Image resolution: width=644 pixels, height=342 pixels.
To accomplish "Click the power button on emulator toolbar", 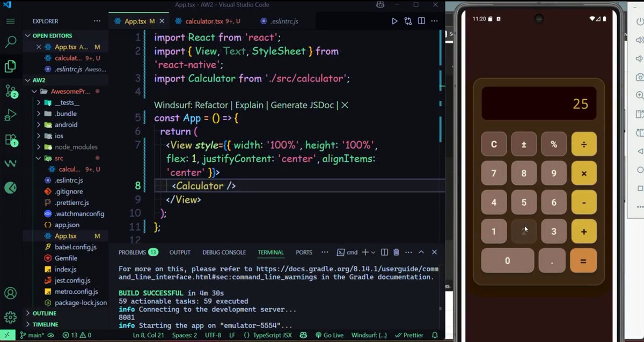I will click(x=639, y=22).
